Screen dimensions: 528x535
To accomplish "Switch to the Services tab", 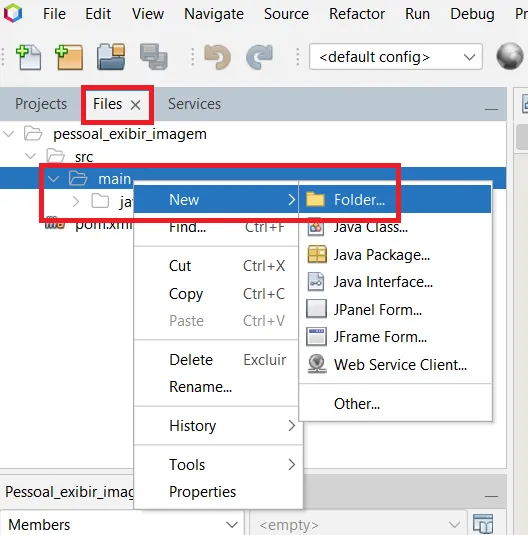I will [195, 104].
